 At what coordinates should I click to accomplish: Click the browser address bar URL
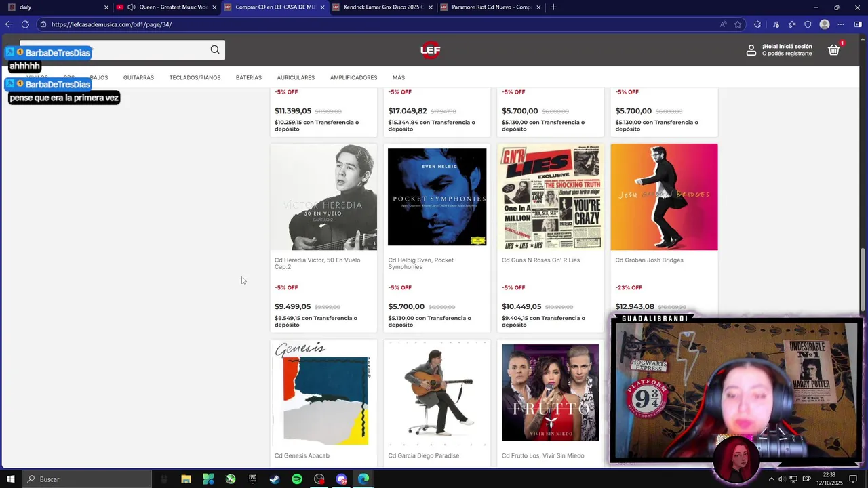tap(111, 24)
